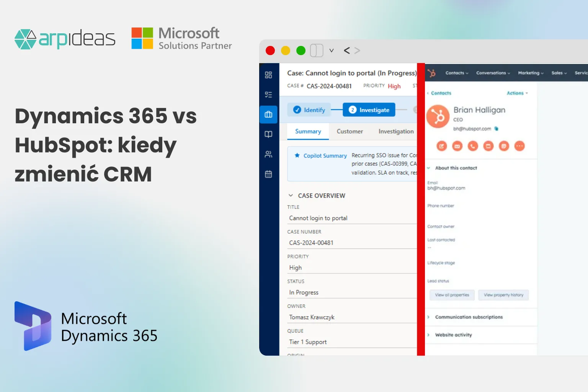
Task: Open the dropdown chevron beside sidebar toggle
Action: pos(332,51)
